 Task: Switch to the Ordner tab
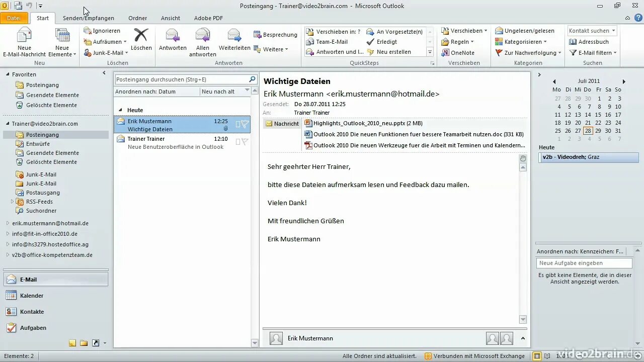(x=138, y=18)
